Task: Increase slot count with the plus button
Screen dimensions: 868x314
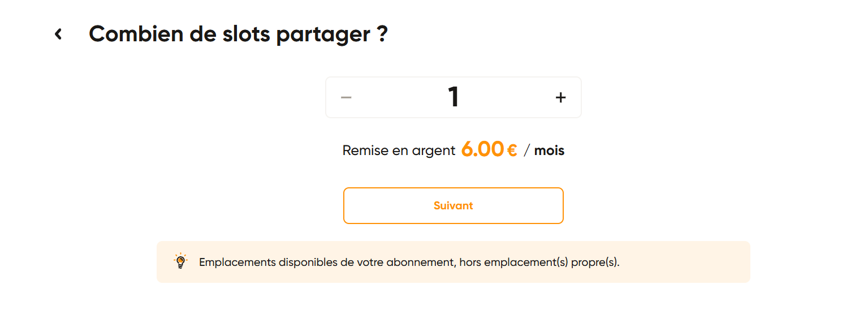Action: [x=560, y=97]
